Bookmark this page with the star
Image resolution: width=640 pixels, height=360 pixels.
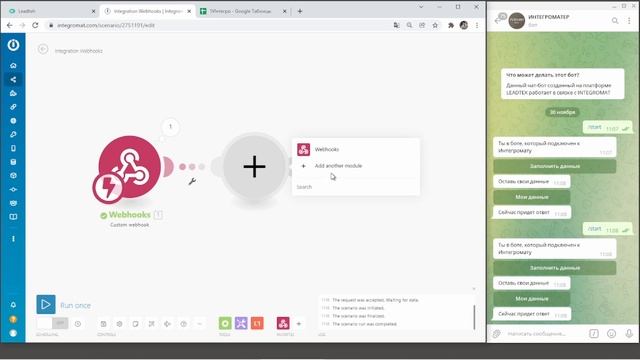[x=435, y=25]
